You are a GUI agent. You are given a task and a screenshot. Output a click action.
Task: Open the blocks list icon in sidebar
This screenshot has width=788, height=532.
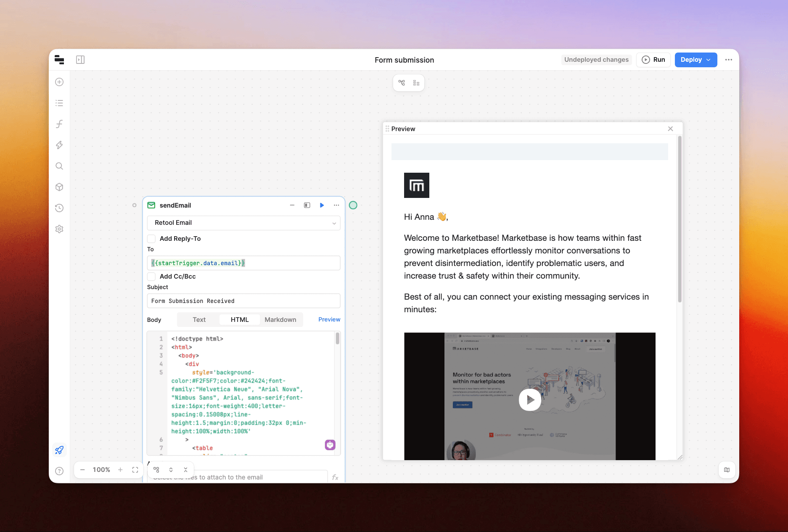(x=59, y=103)
